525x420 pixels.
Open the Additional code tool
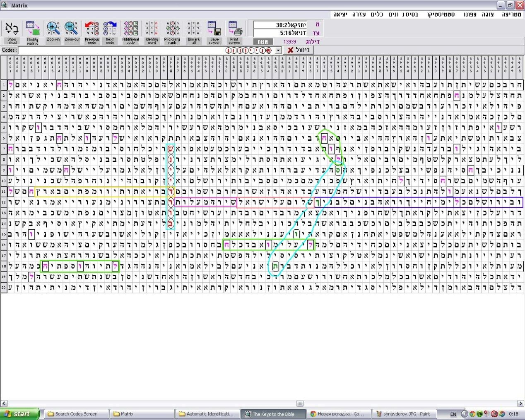coord(131,29)
